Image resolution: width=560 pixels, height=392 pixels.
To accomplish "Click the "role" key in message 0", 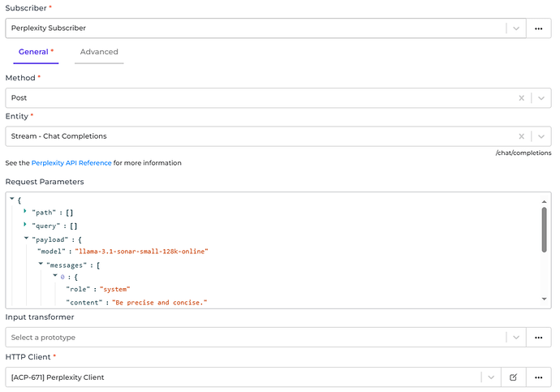I will (78, 289).
